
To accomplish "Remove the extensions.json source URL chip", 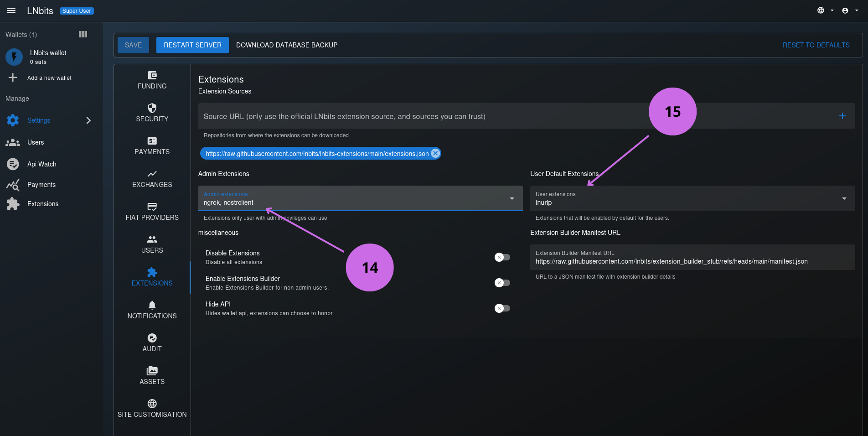I will coord(435,153).
